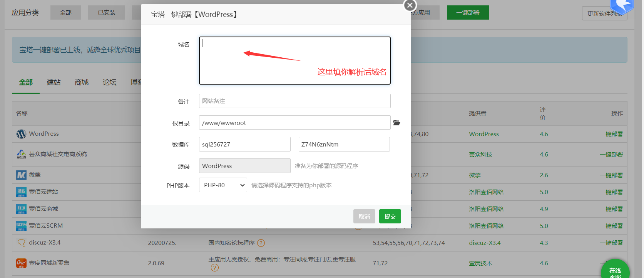644x278 pixels.
Task: Click version 20200725. of discuz
Action: click(x=162, y=243)
